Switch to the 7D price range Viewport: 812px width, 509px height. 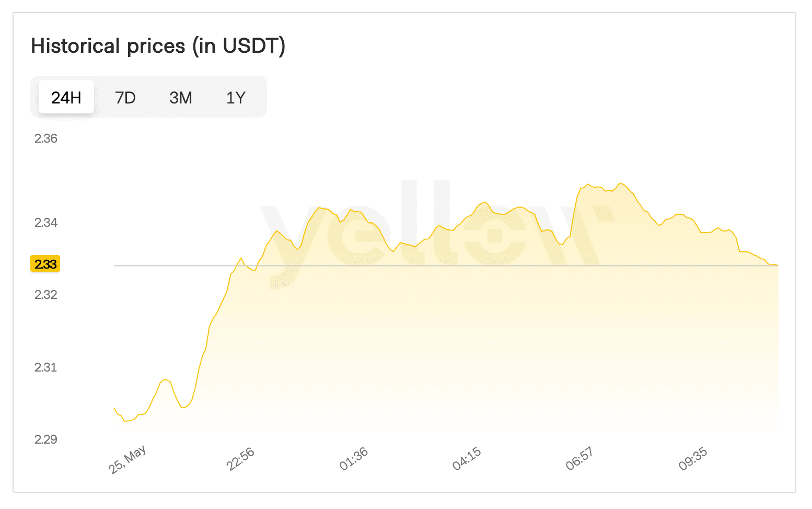[x=125, y=97]
